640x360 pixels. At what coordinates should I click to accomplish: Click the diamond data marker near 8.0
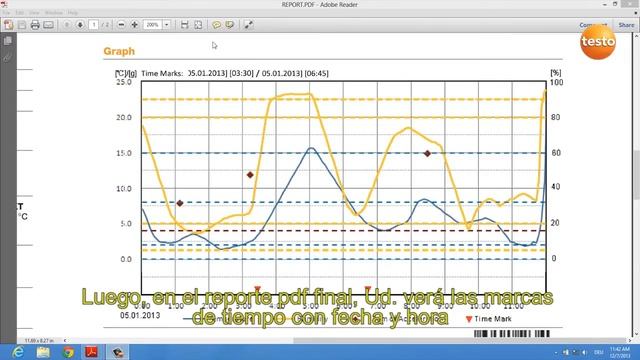coord(180,203)
